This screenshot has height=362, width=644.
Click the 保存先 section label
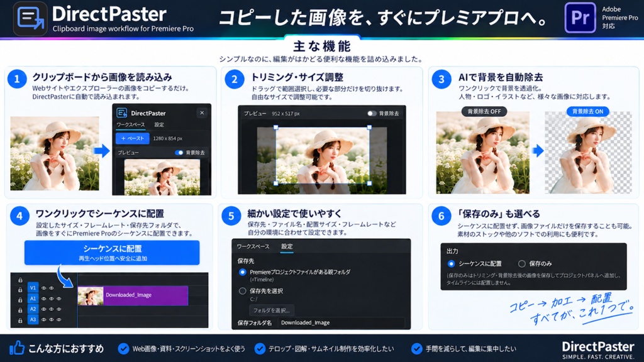tap(246, 261)
